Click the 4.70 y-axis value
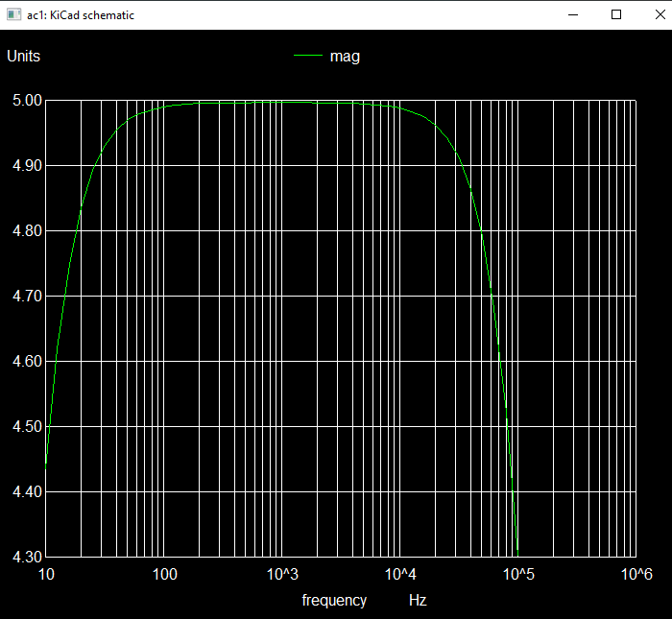Viewport: 672px width, 619px height. (x=28, y=296)
